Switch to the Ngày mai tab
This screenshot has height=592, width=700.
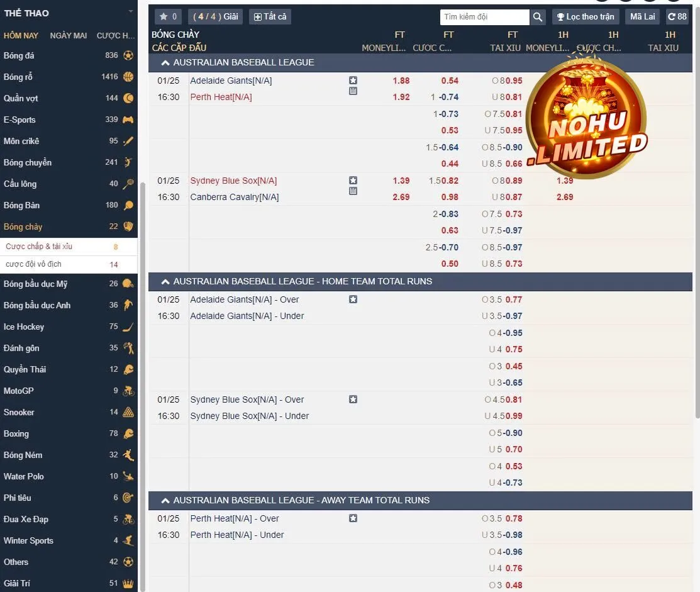[x=69, y=36]
